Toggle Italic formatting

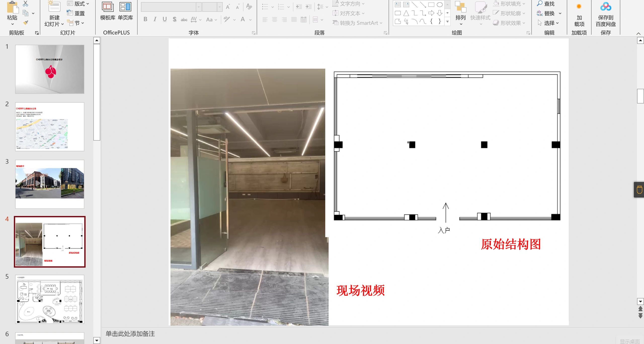tap(155, 19)
